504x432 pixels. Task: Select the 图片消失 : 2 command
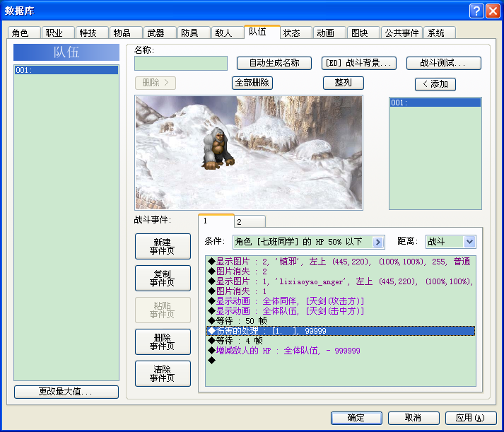tap(341, 272)
